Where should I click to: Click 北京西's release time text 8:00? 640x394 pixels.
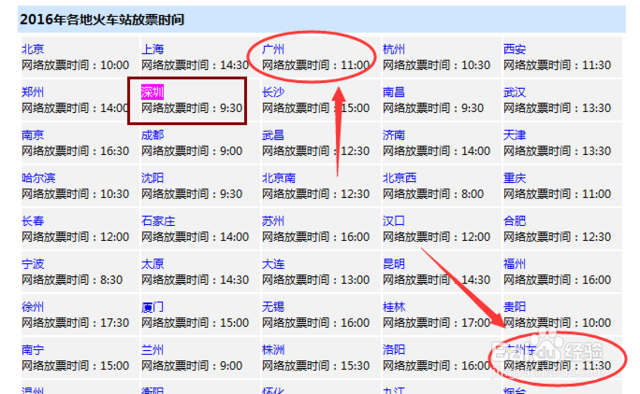tap(473, 194)
